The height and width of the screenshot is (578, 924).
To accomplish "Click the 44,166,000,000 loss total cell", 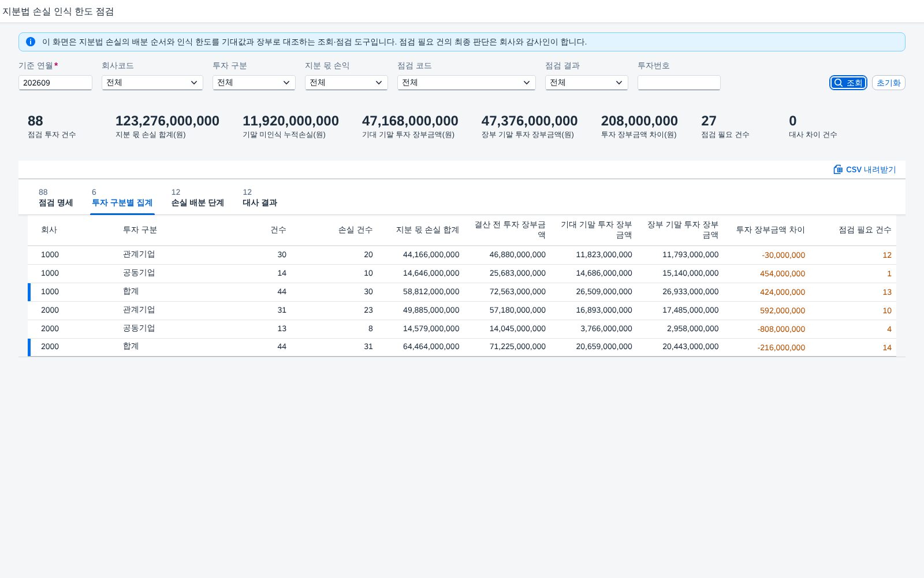I will pos(431,254).
